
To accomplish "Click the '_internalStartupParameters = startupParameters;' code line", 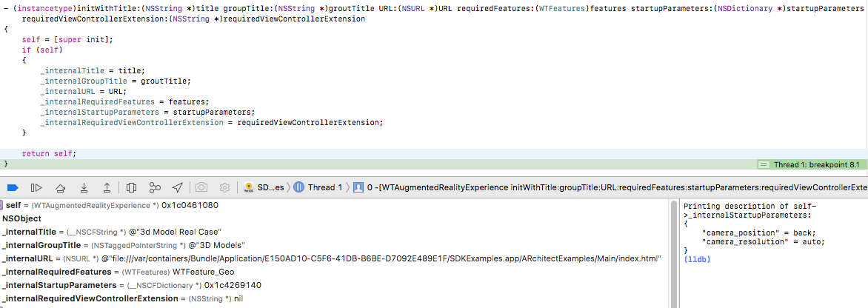I will (147, 112).
